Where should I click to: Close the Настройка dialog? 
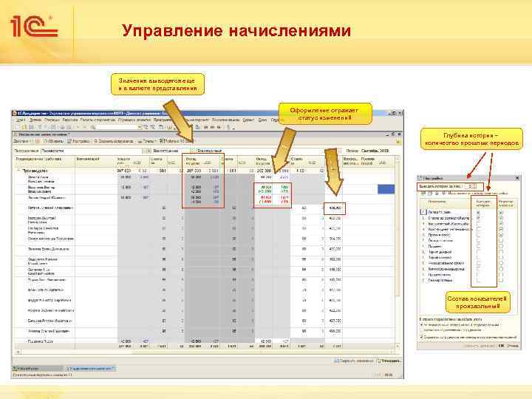coord(517,178)
